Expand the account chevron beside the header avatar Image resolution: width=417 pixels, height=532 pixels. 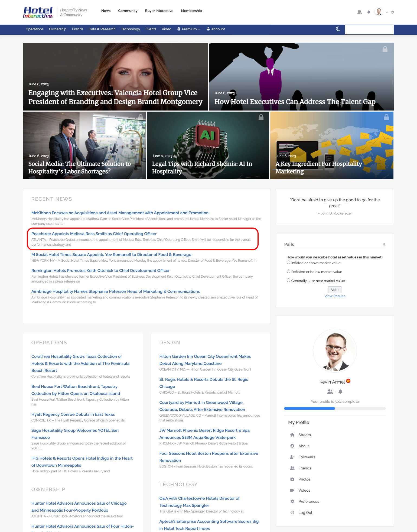point(387,12)
